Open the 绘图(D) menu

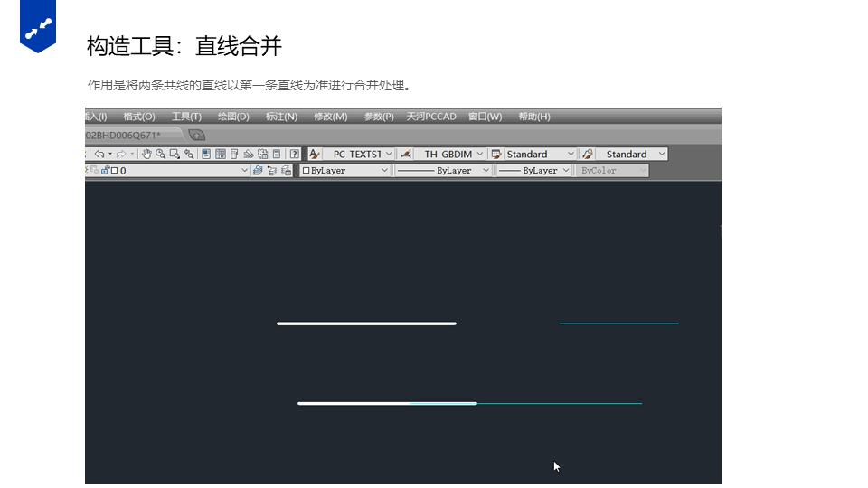tap(233, 117)
